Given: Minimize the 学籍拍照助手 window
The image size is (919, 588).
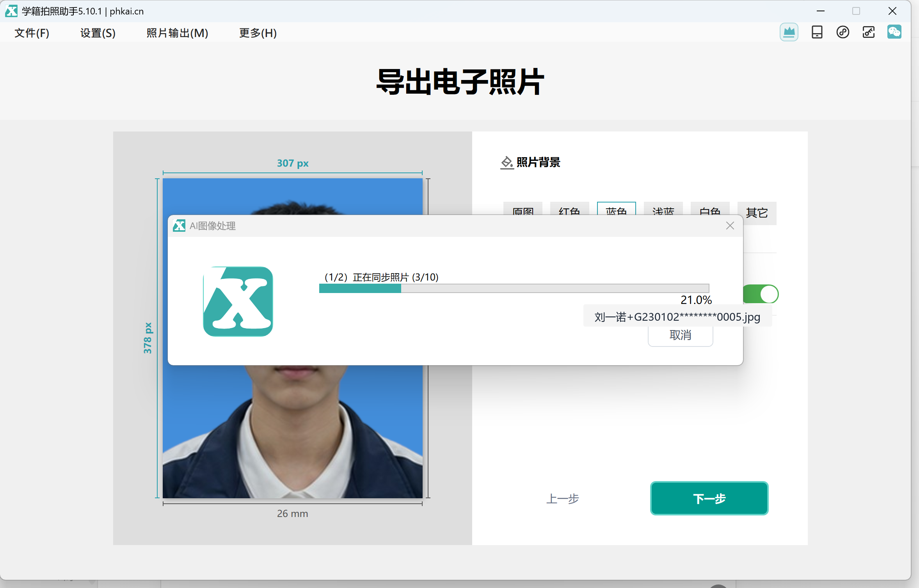Looking at the screenshot, I should point(821,11).
